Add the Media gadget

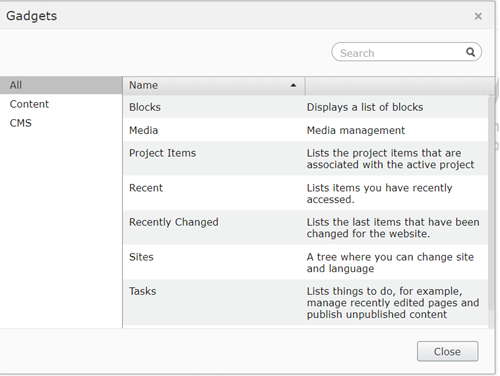pos(305,130)
